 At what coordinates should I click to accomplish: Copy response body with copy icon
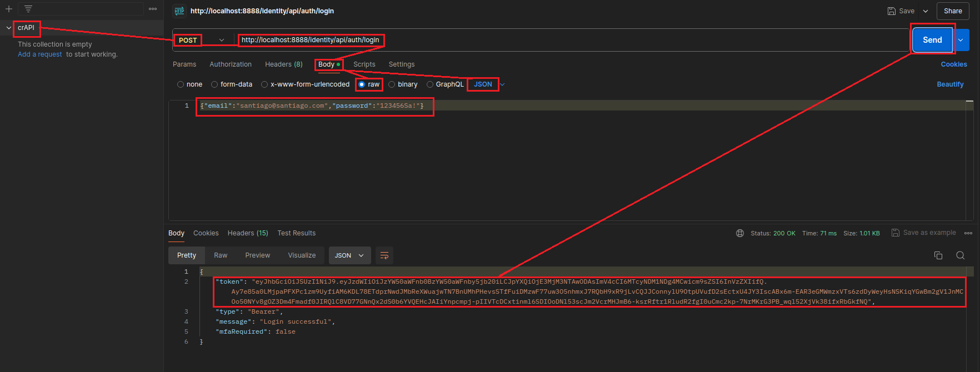pyautogui.click(x=938, y=255)
